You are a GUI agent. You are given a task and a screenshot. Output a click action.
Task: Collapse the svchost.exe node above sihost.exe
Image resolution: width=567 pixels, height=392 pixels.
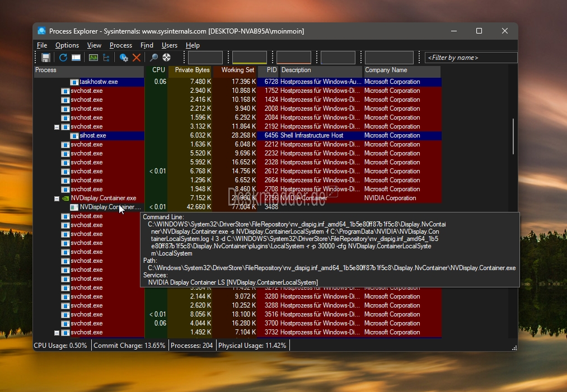(x=57, y=127)
